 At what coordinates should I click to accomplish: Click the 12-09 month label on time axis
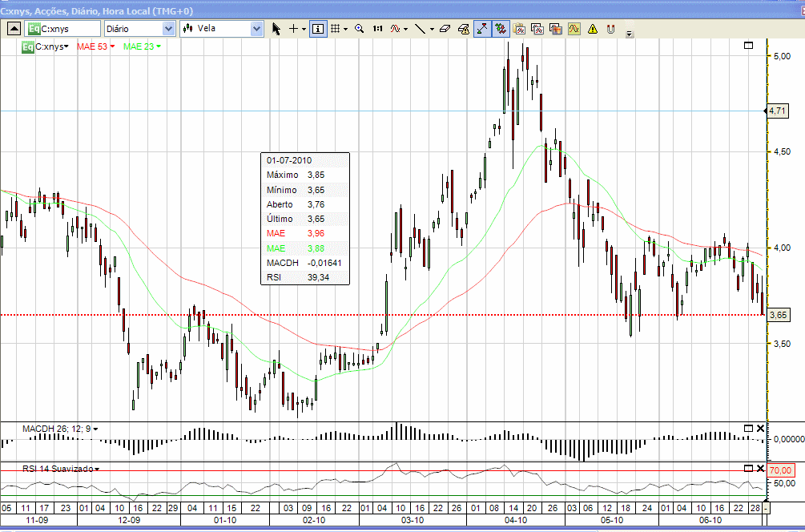click(x=129, y=520)
